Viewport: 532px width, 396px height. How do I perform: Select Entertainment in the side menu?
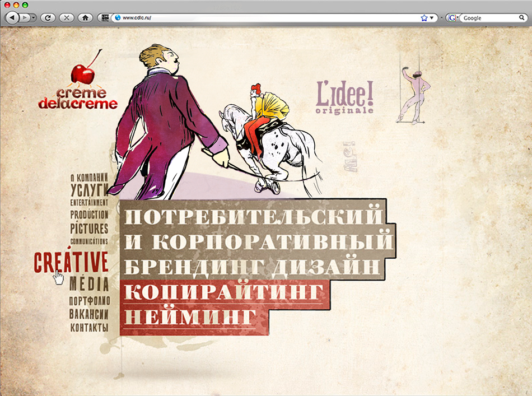(x=89, y=203)
